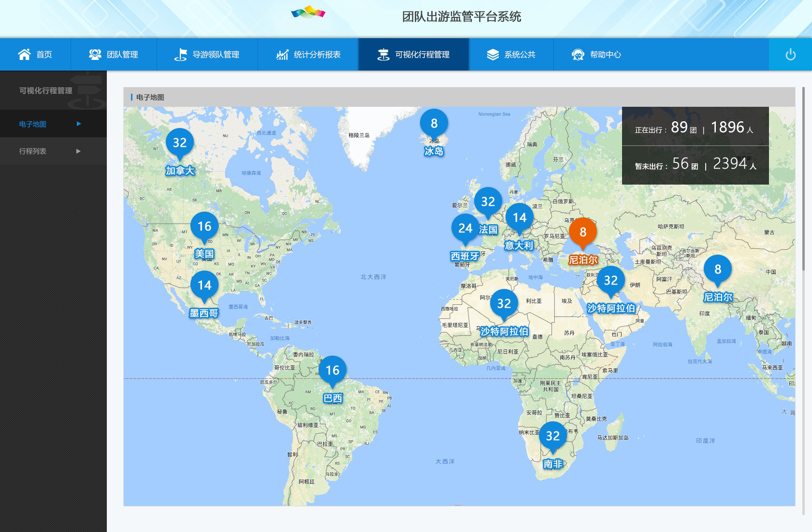Click the 巴西 marker showing 16

click(333, 371)
